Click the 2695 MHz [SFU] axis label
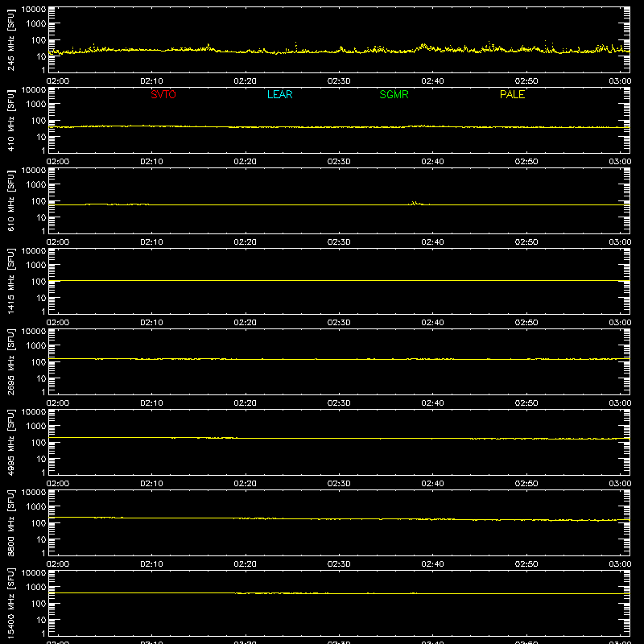 (11, 361)
